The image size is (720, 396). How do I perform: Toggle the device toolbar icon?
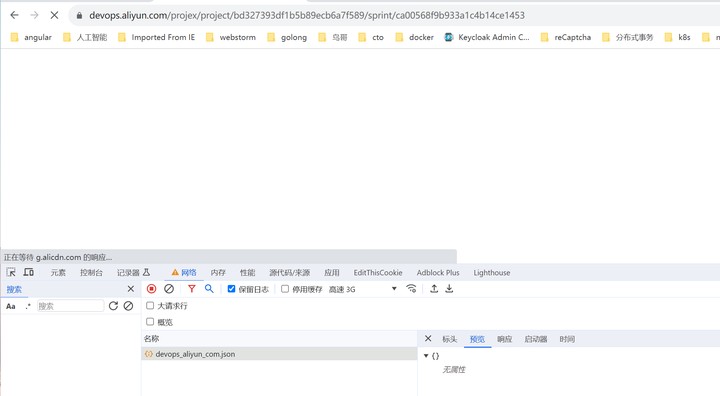point(28,272)
